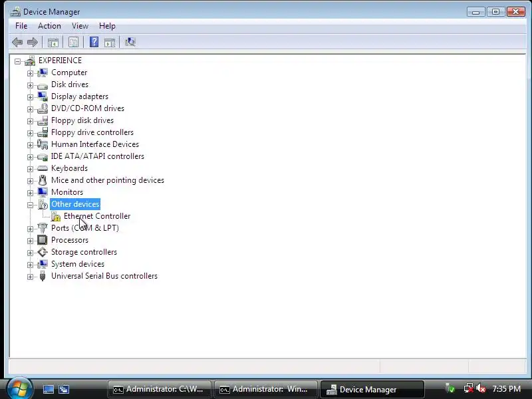The height and width of the screenshot is (399, 532).
Task: Click the Other devices question mark icon
Action: tap(43, 204)
